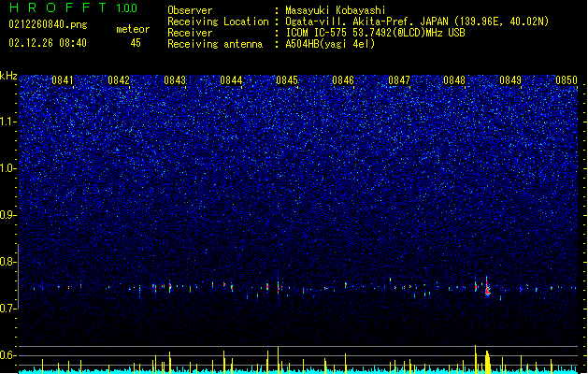Image resolution: width=588 pixels, height=374 pixels.
Task: Select the filename 0212260840.png
Action: coord(48,24)
